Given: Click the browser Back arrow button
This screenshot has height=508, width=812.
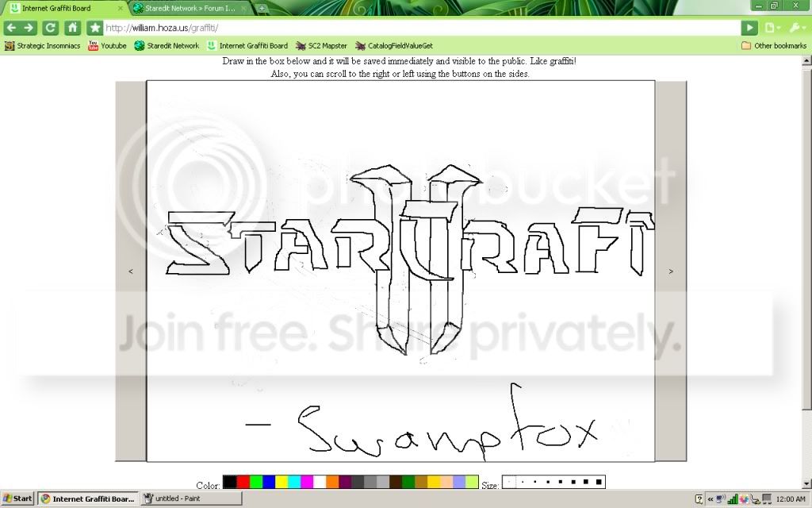Looking at the screenshot, I should 10,28.
